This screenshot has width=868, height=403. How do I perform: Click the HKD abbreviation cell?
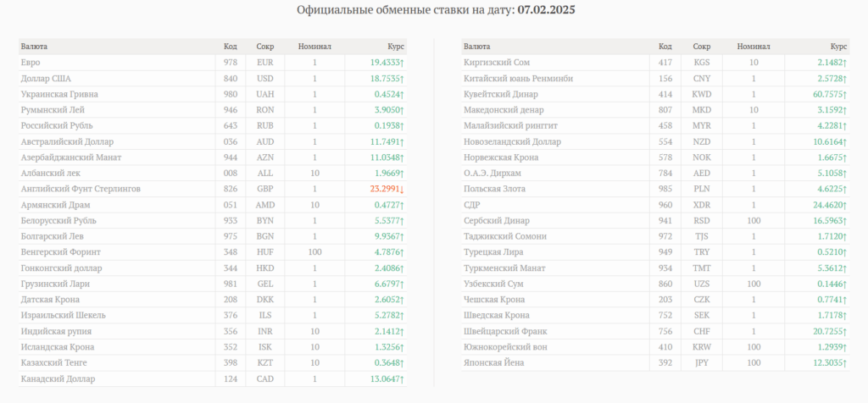click(265, 268)
